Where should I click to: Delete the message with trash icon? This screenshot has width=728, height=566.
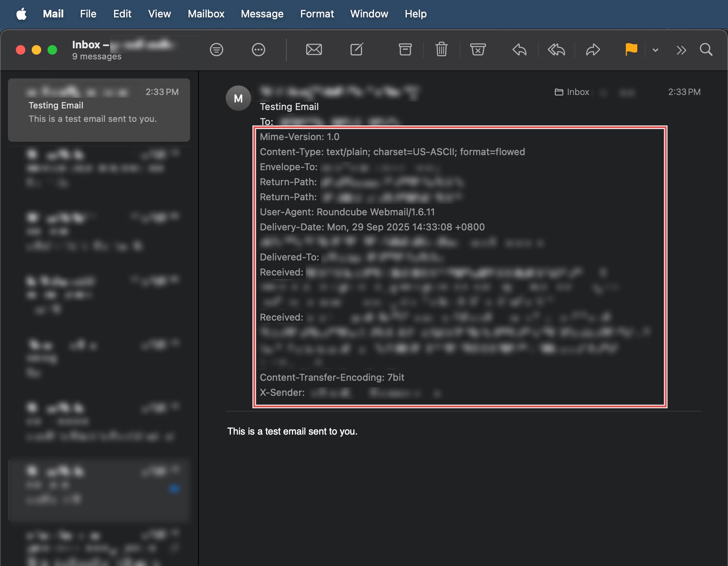click(x=441, y=50)
